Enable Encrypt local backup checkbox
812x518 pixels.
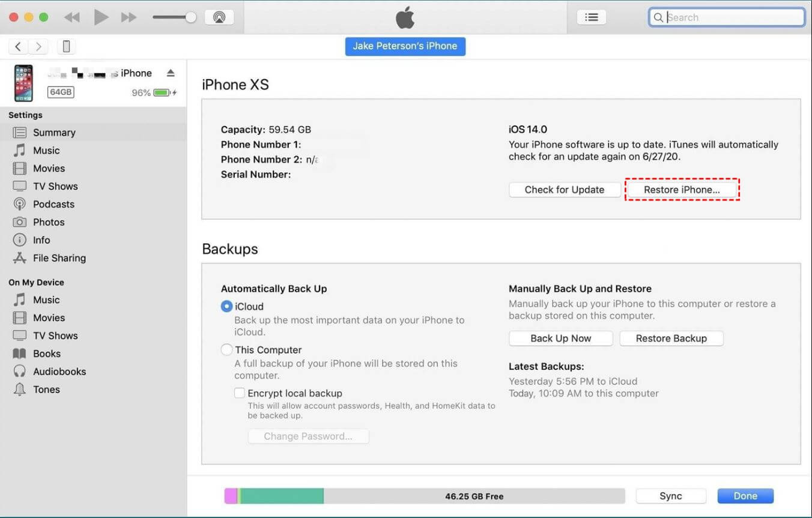[x=240, y=393]
